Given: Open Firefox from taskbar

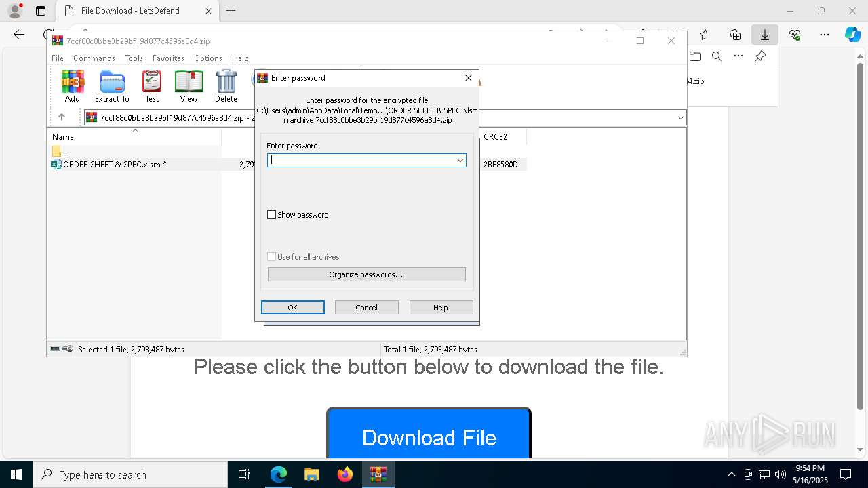Looking at the screenshot, I should (345, 474).
